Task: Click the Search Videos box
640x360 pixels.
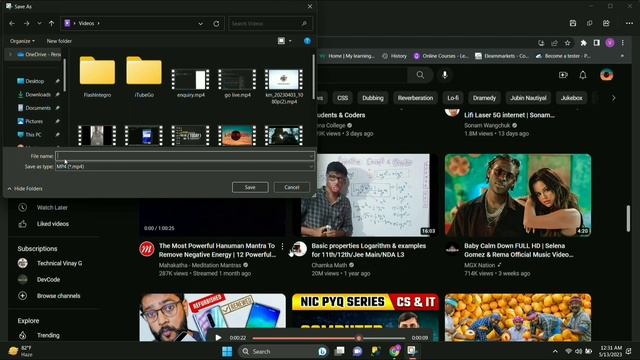Action: click(x=270, y=24)
